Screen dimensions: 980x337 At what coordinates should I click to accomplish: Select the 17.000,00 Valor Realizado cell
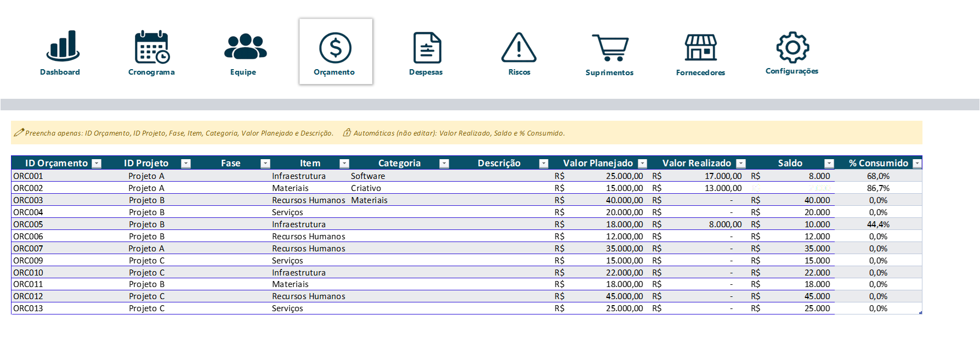click(x=697, y=176)
